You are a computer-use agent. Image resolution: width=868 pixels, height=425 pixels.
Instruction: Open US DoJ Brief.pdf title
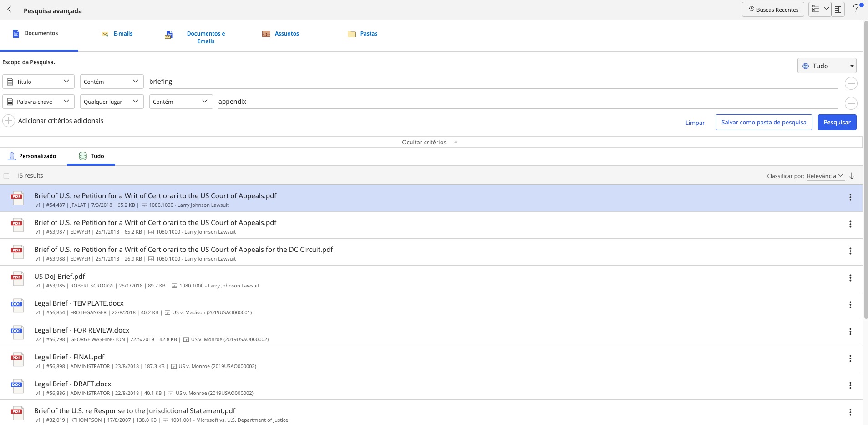point(60,277)
